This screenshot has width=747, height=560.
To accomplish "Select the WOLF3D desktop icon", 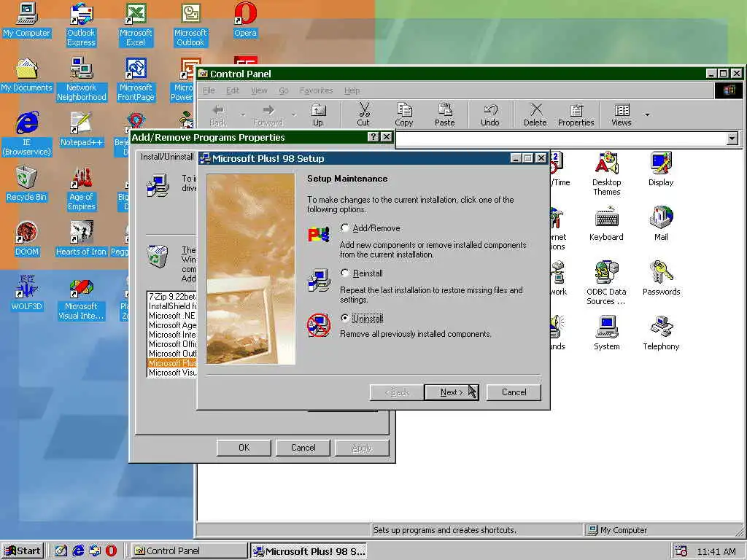I will tap(27, 294).
